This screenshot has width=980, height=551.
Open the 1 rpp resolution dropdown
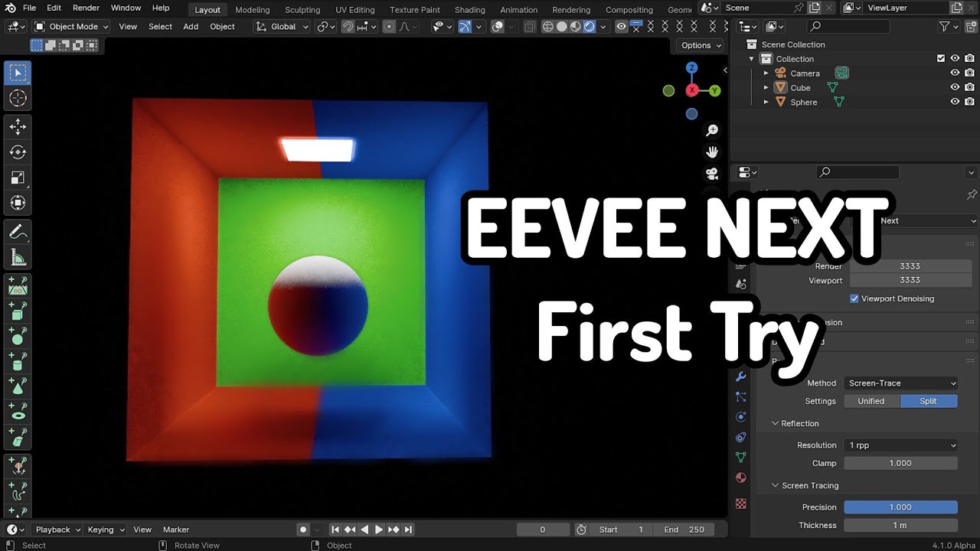pyautogui.click(x=901, y=445)
